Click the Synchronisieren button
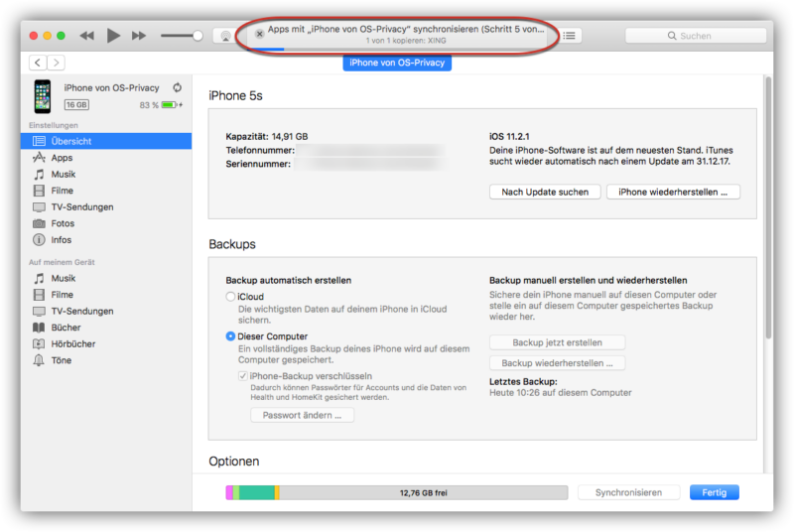The image size is (794, 532). 628,492
